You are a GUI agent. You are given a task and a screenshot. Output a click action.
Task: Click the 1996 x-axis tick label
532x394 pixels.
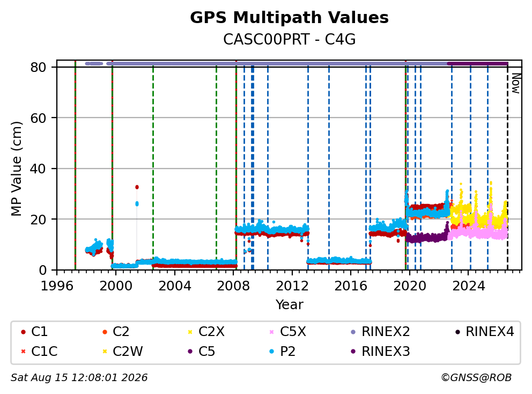pyautogui.click(x=57, y=286)
